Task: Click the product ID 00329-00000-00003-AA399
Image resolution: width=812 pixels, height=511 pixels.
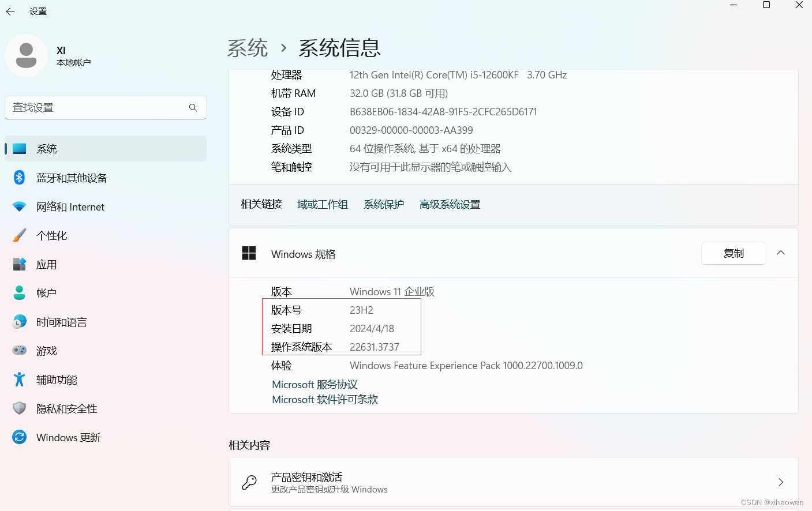Action: pos(411,130)
